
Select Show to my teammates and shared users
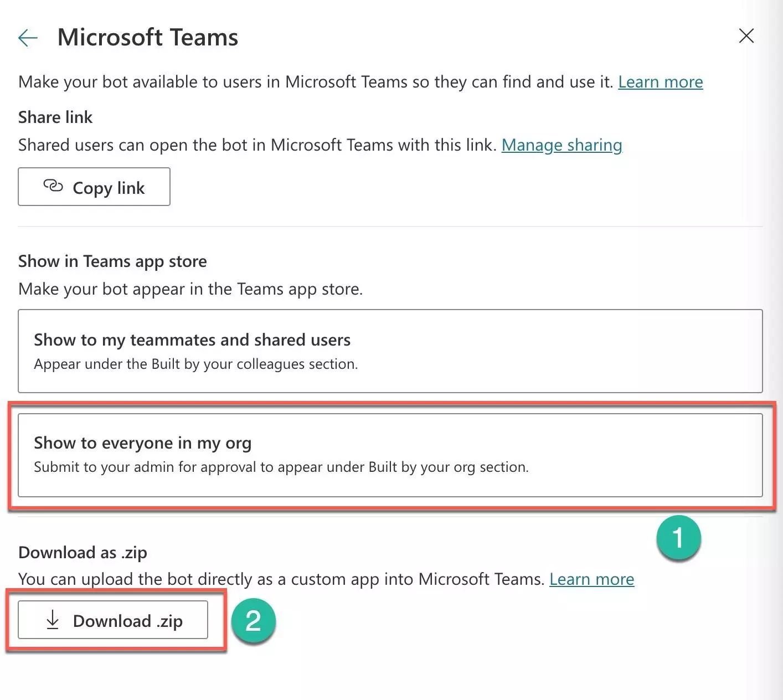(390, 351)
